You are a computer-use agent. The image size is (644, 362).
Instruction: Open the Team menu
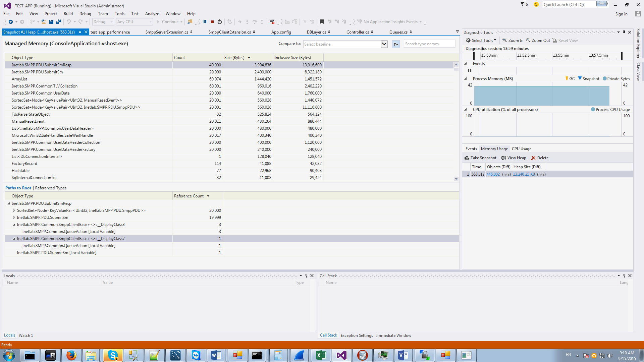(103, 14)
